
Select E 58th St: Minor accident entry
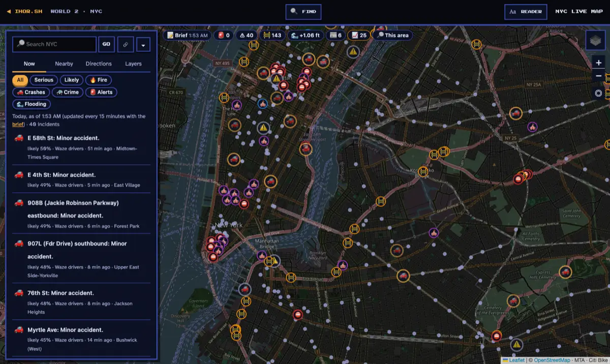pyautogui.click(x=81, y=147)
